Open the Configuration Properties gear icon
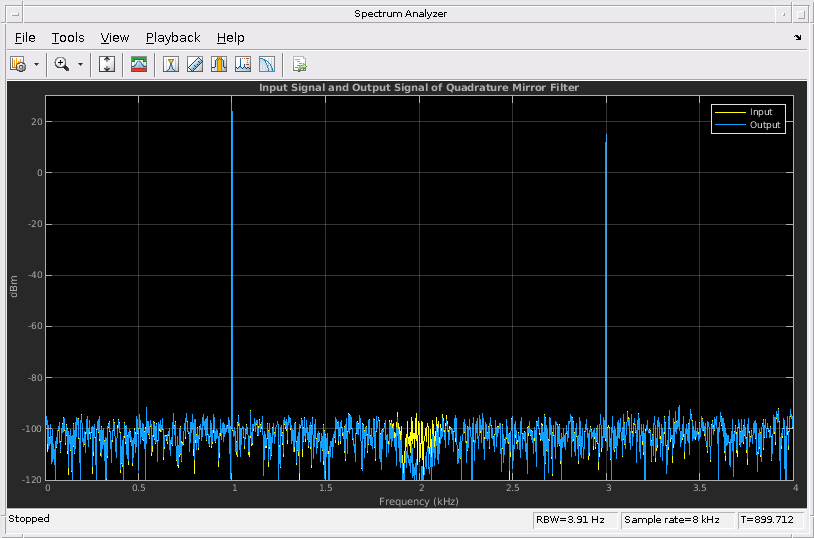 (x=18, y=64)
